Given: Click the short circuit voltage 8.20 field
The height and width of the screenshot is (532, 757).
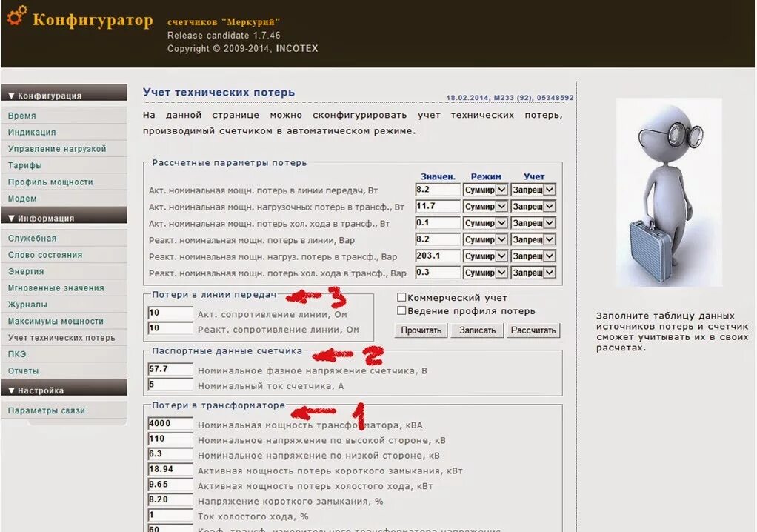Looking at the screenshot, I should [170, 499].
